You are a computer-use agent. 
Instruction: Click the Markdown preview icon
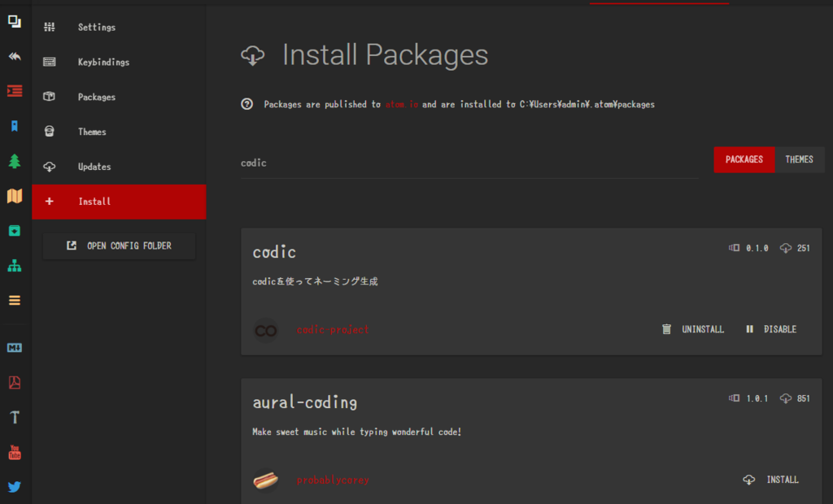click(x=15, y=348)
